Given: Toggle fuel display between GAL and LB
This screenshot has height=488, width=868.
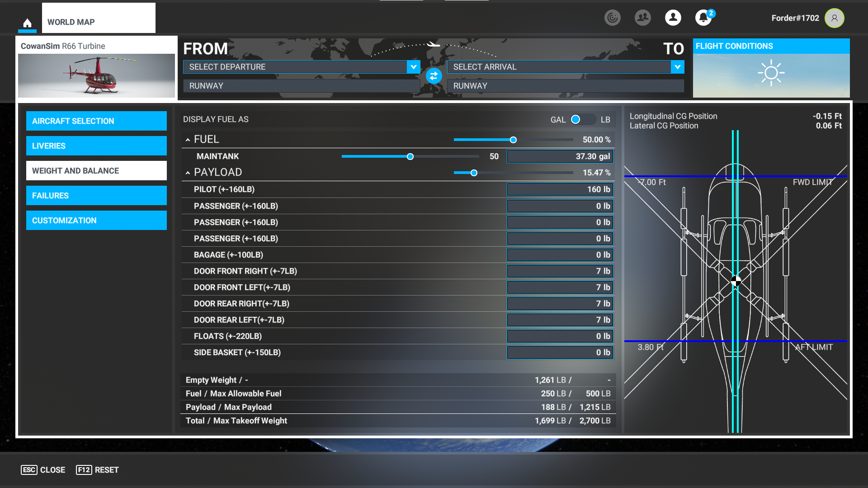Looking at the screenshot, I should [583, 119].
